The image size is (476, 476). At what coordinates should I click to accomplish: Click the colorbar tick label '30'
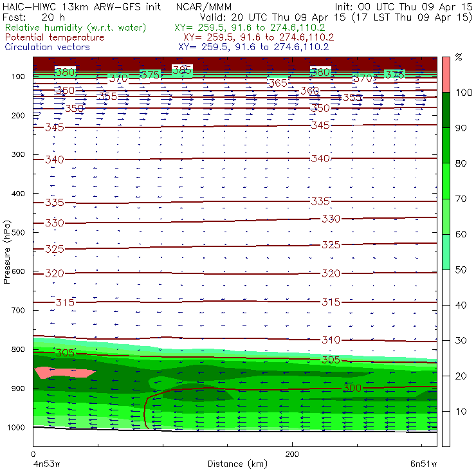[x=461, y=341]
